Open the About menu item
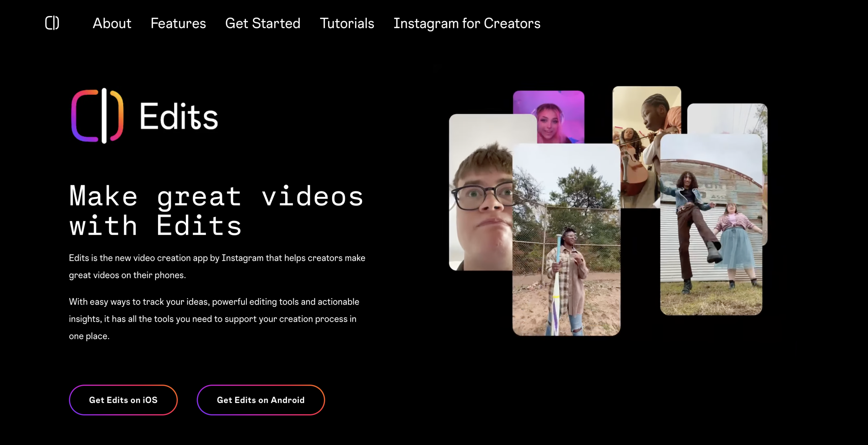Viewport: 868px width, 445px height. (112, 23)
